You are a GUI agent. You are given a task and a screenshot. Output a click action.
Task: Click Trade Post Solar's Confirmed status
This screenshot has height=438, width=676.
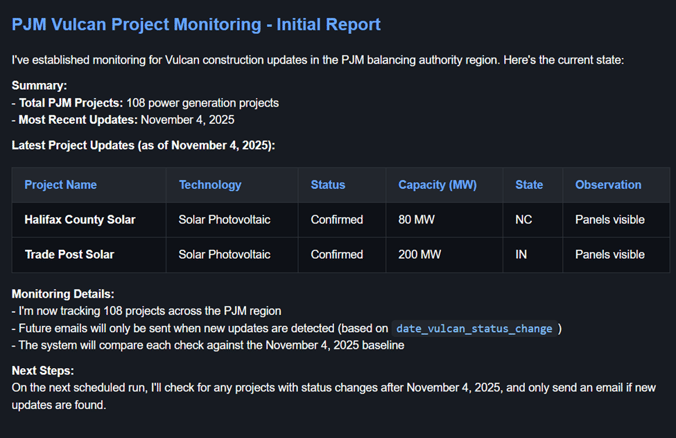[x=337, y=255]
